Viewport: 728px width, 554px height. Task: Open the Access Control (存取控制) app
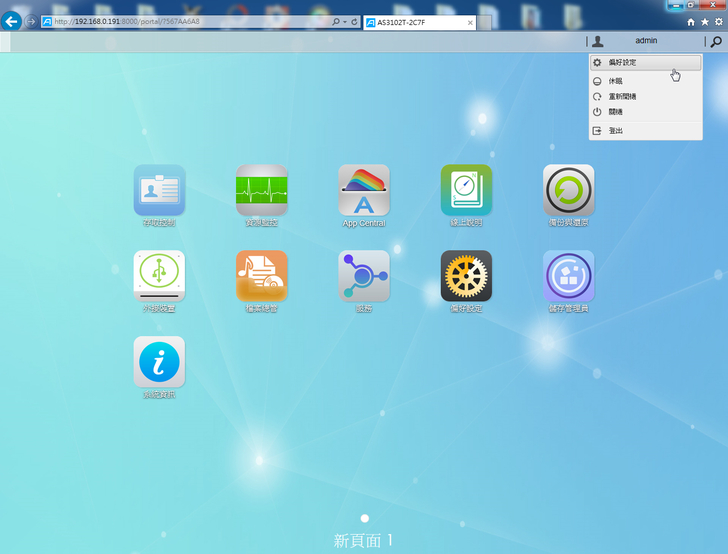click(159, 191)
